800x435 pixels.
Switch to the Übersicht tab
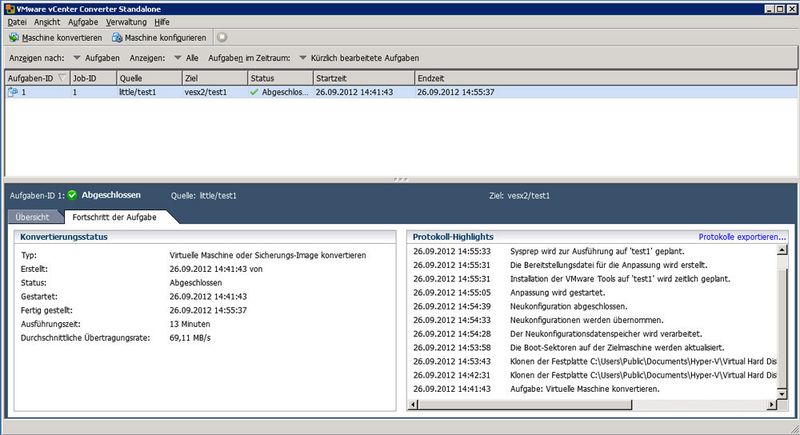tap(33, 217)
